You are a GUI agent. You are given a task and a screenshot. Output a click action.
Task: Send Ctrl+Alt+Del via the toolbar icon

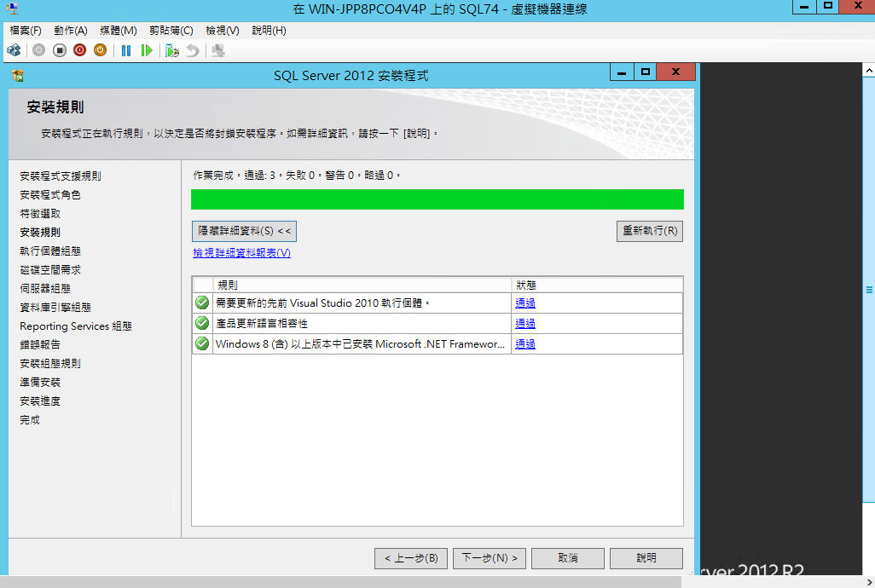(x=14, y=51)
